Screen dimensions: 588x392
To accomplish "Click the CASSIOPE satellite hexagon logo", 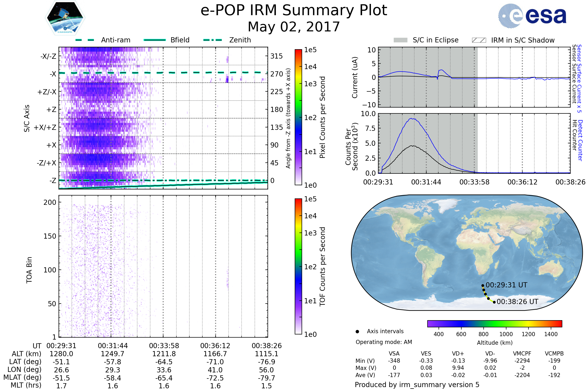I will tap(65, 18).
